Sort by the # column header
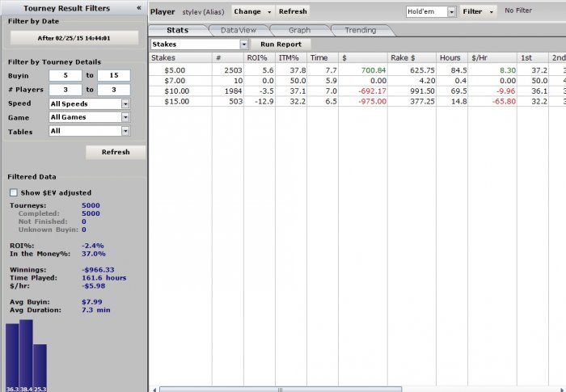This screenshot has width=566, height=392. click(x=228, y=57)
